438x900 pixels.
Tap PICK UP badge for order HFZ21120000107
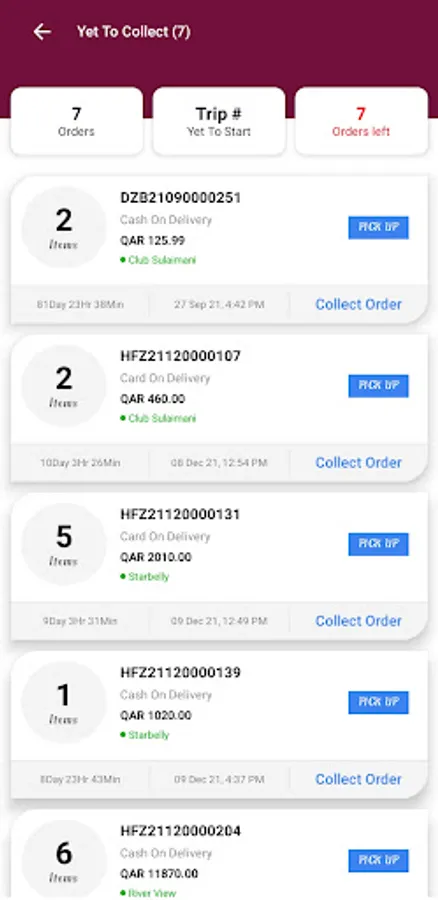[x=378, y=386]
